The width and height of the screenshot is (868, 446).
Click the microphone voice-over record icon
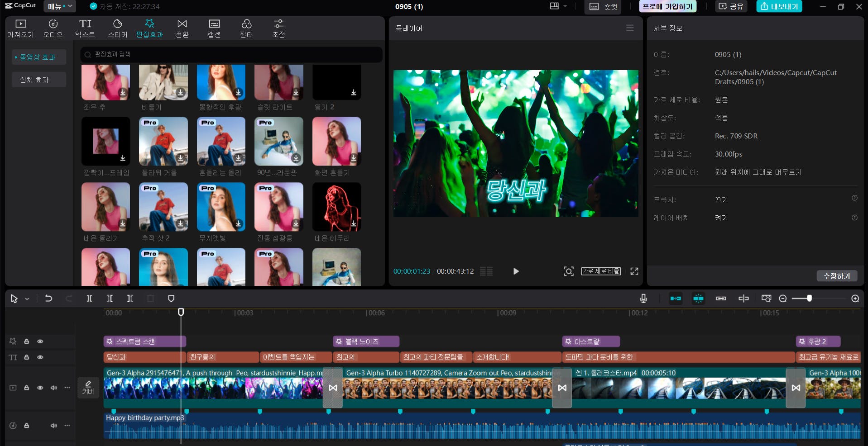[x=643, y=299]
